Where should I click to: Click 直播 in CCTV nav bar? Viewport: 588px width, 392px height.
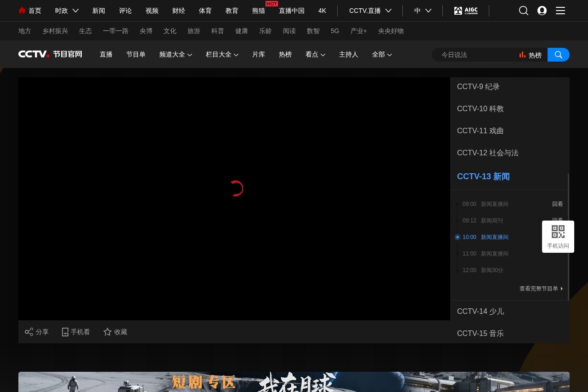[x=106, y=54]
